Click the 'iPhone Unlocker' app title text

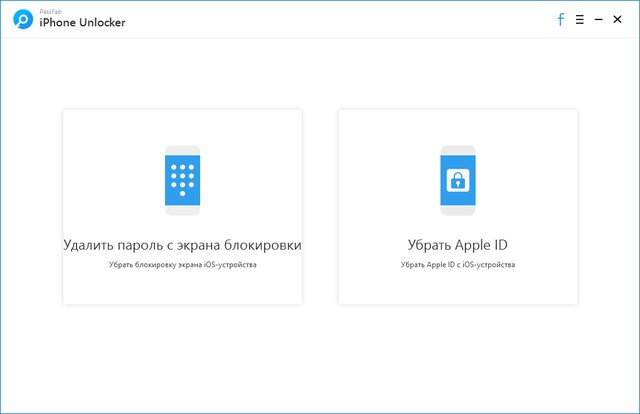(x=82, y=22)
